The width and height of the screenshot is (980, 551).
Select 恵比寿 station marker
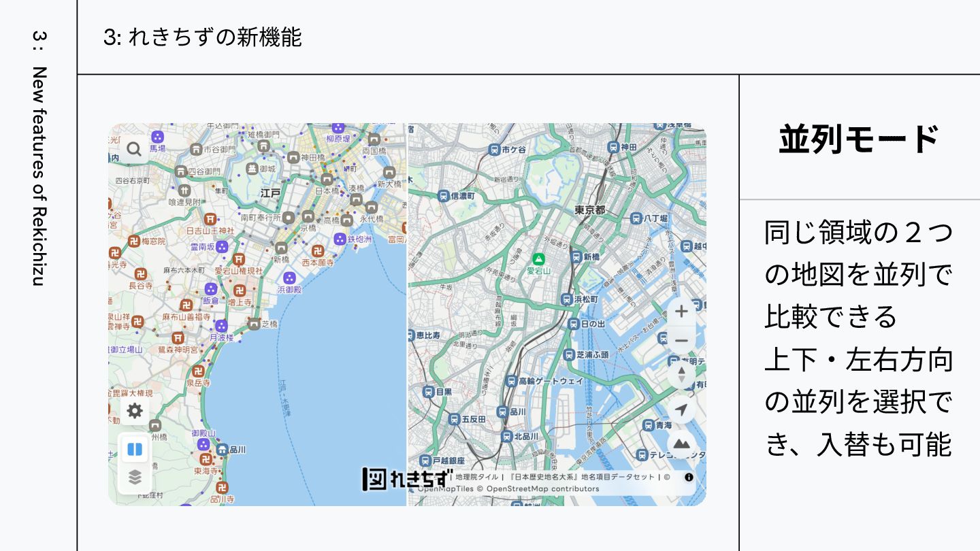(411, 335)
